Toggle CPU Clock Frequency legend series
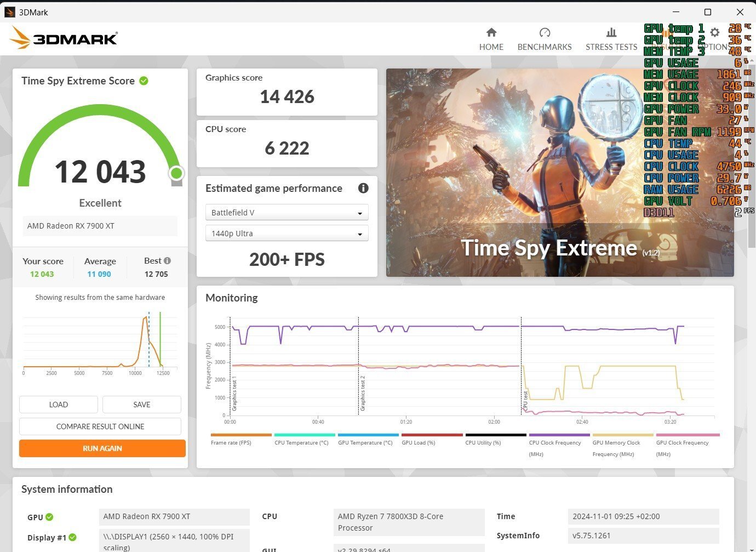Viewport: 756px width, 552px height. (559, 445)
